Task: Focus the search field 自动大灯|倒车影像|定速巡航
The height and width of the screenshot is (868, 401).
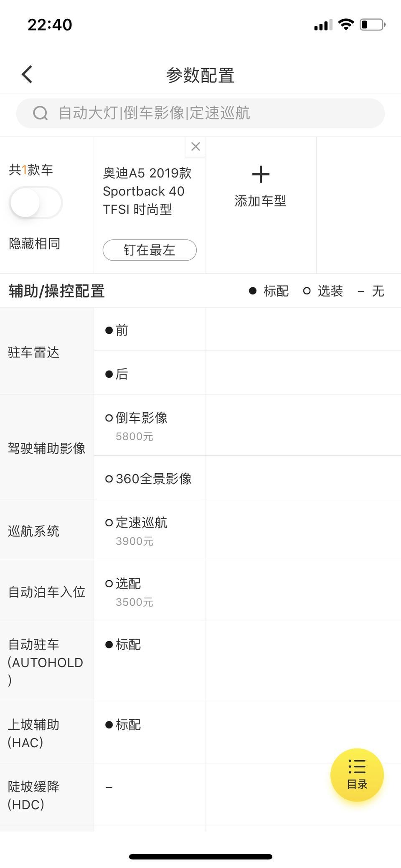Action: point(200,113)
